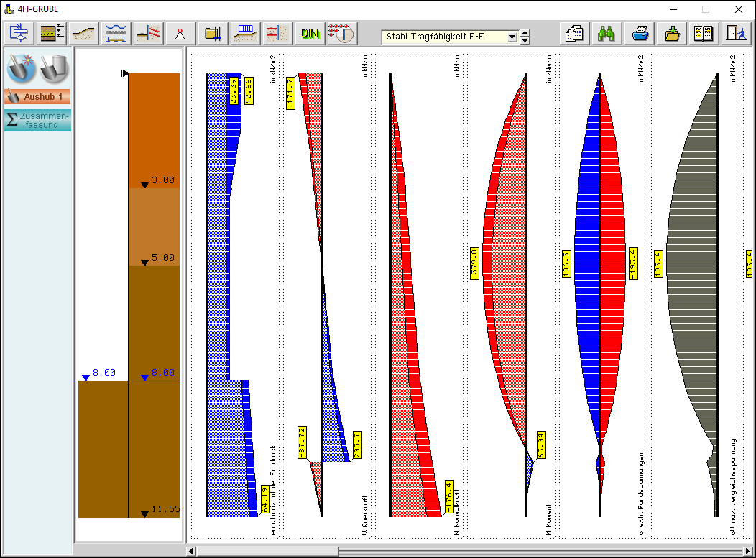756x558 pixels.
Task: Select the Aushub 1 tab
Action: pyautogui.click(x=37, y=97)
